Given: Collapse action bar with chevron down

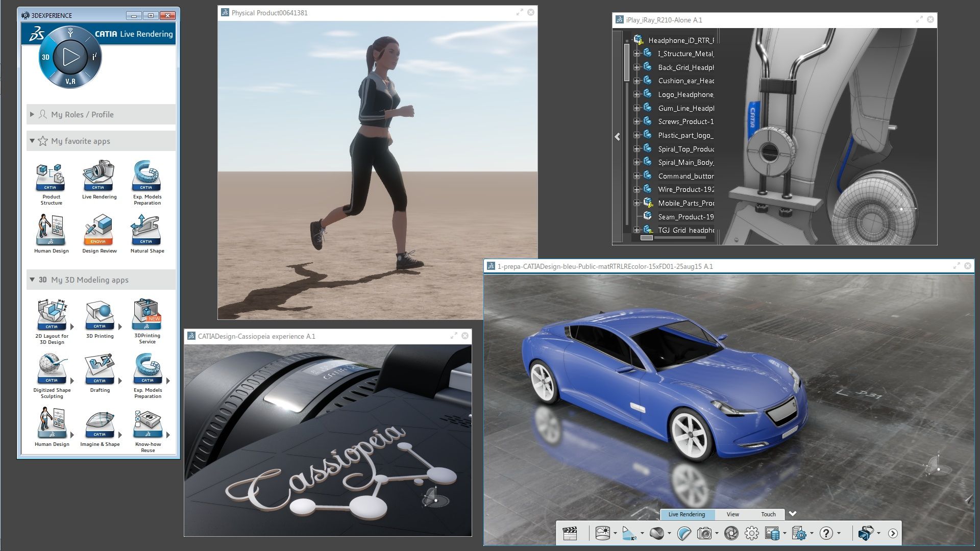Looking at the screenshot, I should 792,514.
